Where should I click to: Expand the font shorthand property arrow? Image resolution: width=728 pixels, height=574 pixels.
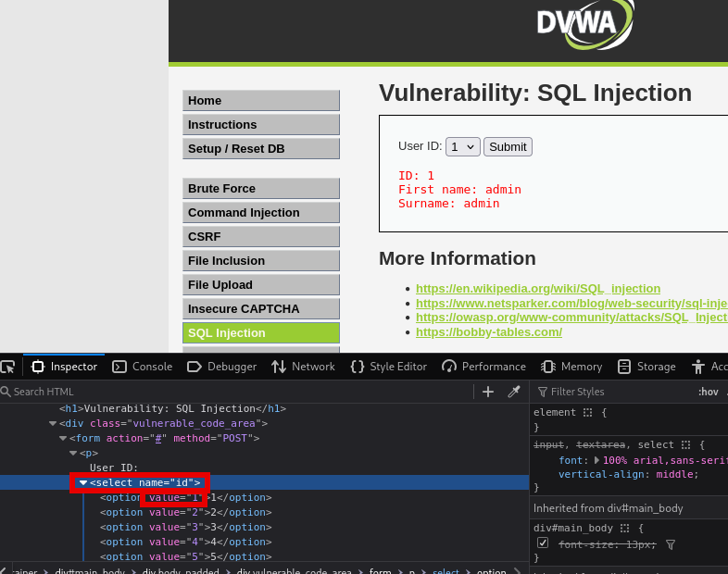[x=596, y=460]
